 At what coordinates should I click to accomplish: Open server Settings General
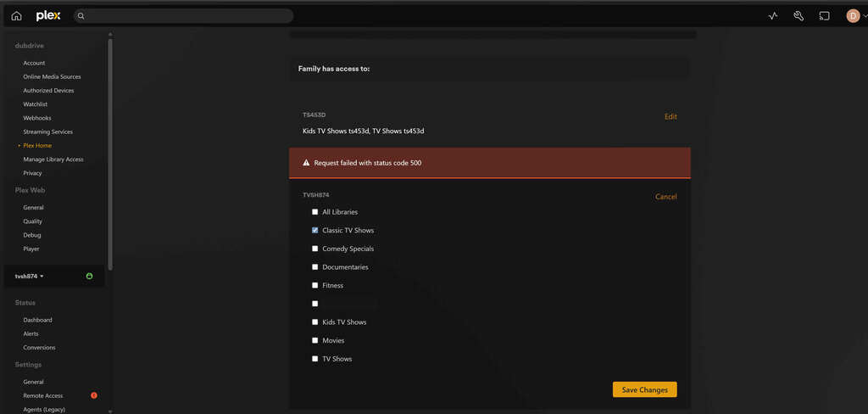point(33,382)
